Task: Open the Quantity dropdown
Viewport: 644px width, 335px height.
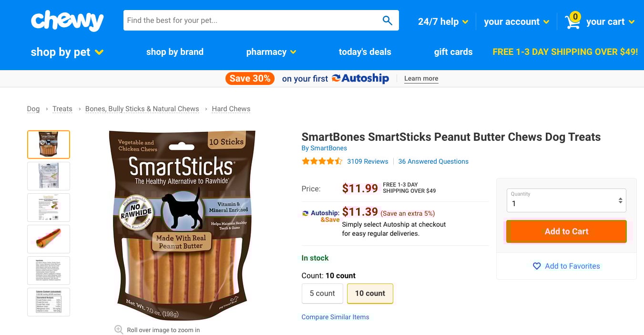Action: point(566,200)
